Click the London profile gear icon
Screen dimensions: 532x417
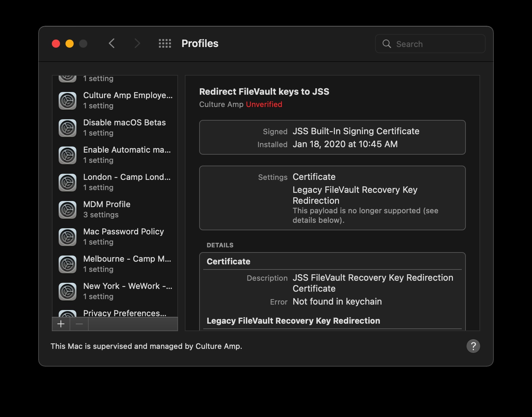(x=68, y=183)
